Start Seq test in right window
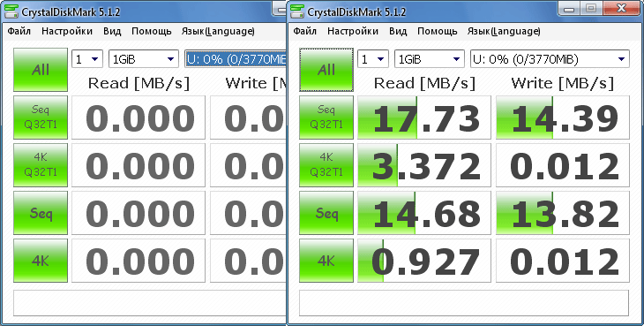 pos(326,213)
